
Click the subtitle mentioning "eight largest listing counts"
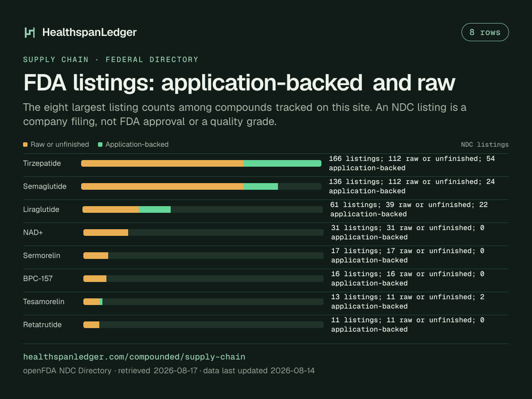pyautogui.click(x=245, y=114)
